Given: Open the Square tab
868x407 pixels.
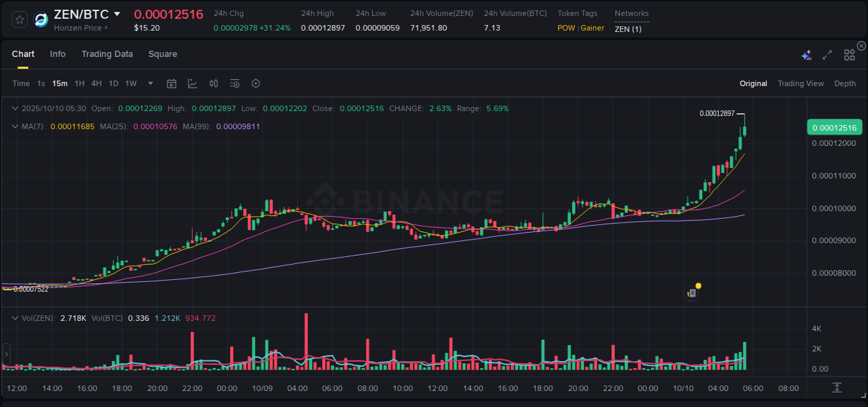Looking at the screenshot, I should pos(162,53).
